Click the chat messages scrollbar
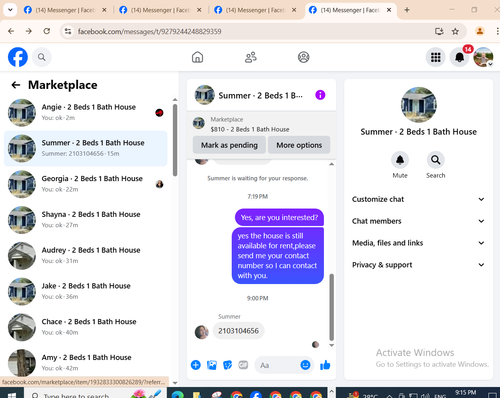This screenshot has height=398, width=500. pyautogui.click(x=331, y=307)
